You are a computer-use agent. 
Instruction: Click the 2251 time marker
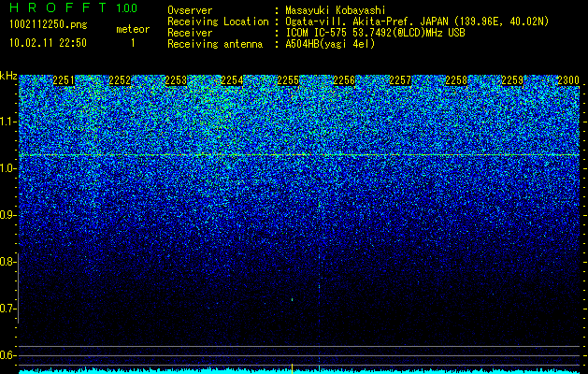pos(64,80)
